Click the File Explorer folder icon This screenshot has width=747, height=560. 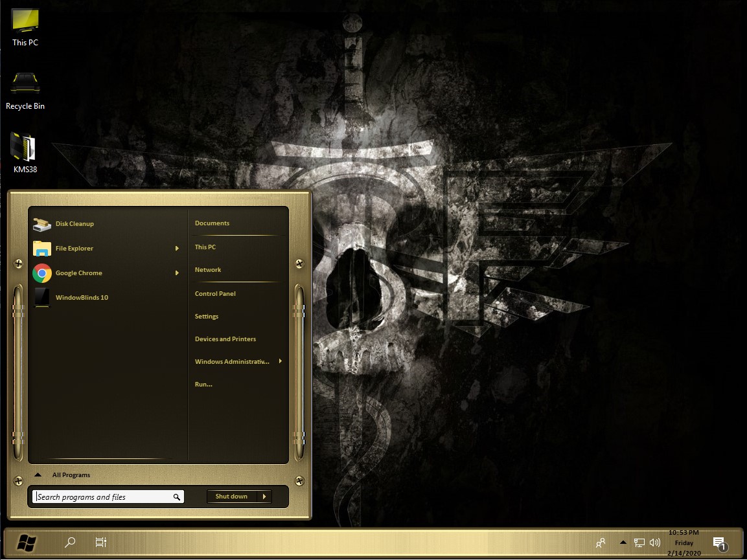(42, 249)
